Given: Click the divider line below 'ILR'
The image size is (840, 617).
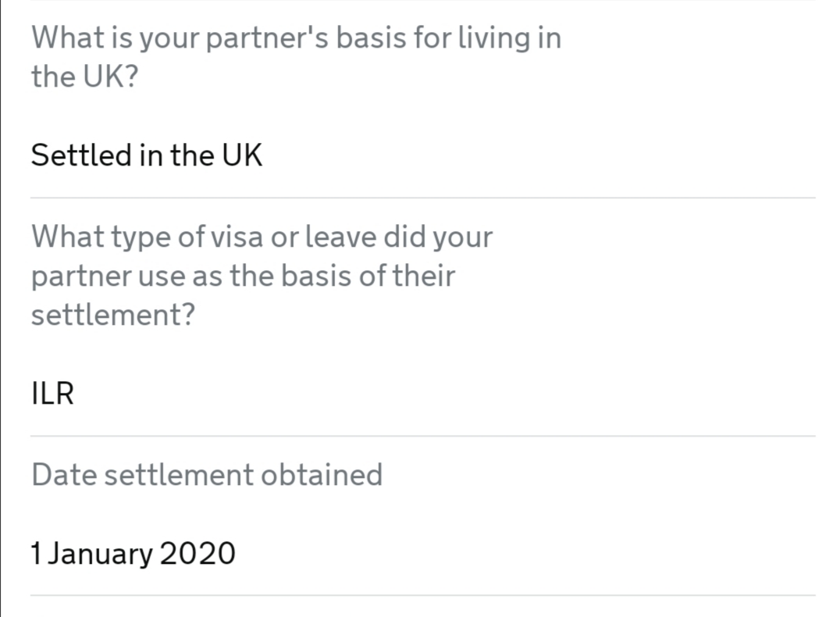Looking at the screenshot, I should [422, 436].
